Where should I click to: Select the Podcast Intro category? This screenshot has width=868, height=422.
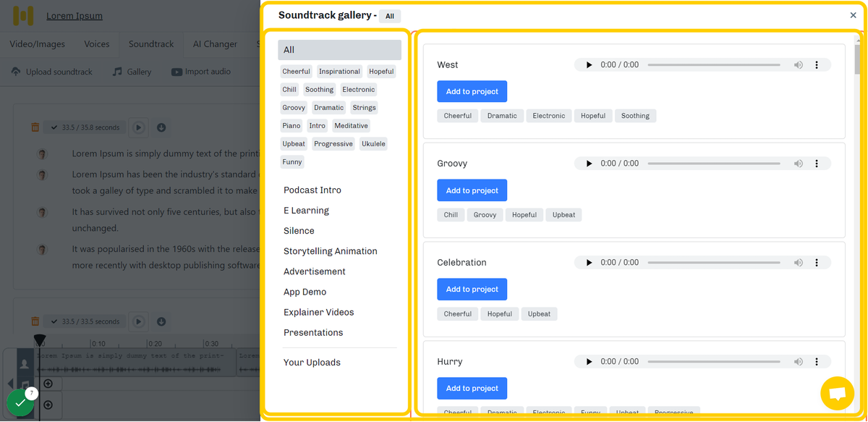click(x=312, y=190)
